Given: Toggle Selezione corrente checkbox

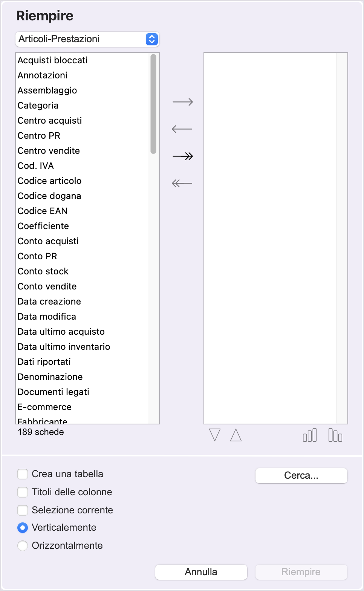Looking at the screenshot, I should coord(23,510).
